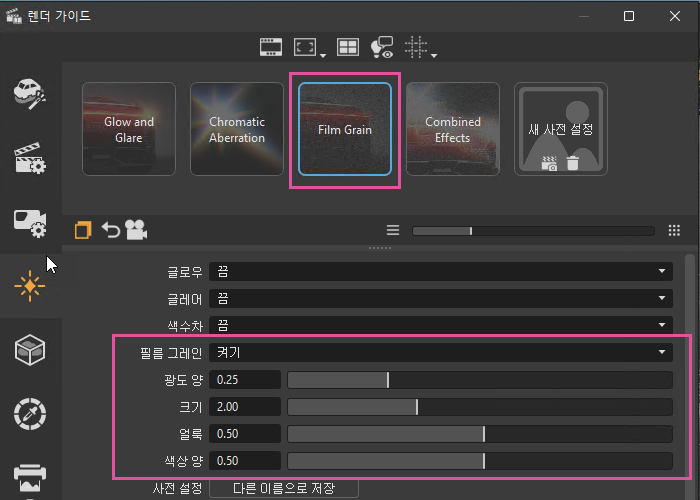Open the 글레어 dropdown
Screen dimensions: 700x500
click(441, 298)
